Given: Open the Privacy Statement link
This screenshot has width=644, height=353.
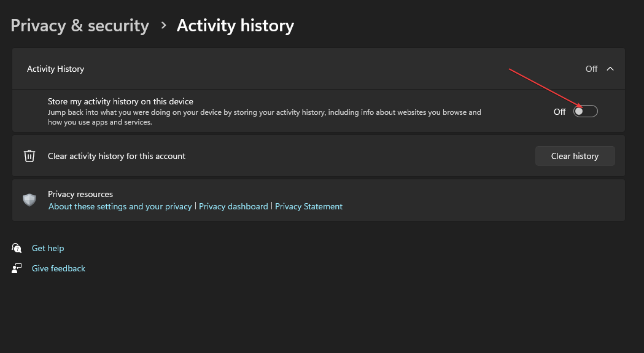Looking at the screenshot, I should point(309,207).
